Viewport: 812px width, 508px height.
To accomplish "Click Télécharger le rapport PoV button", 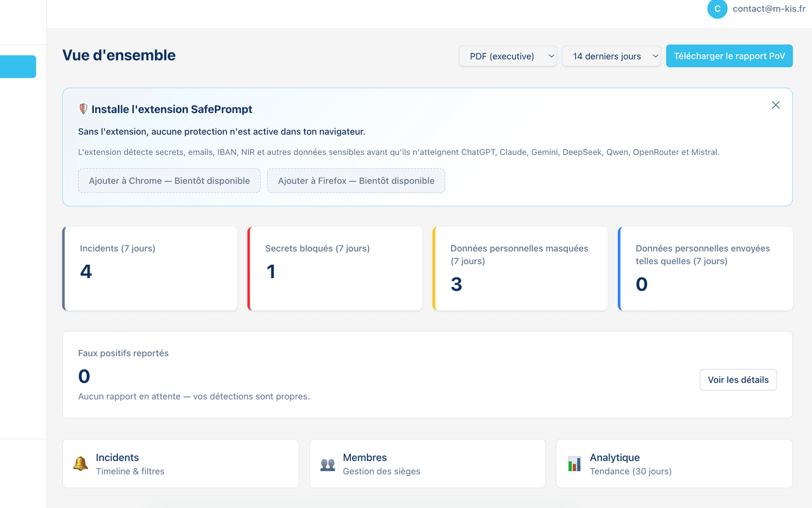I will 730,56.
